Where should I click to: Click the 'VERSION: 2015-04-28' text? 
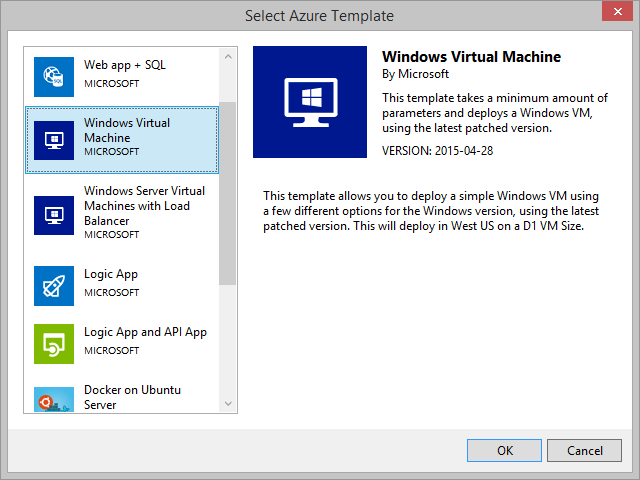pyautogui.click(x=438, y=151)
